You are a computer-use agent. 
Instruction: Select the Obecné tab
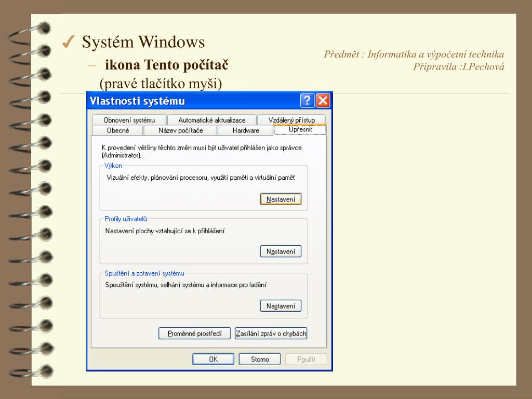coord(118,130)
